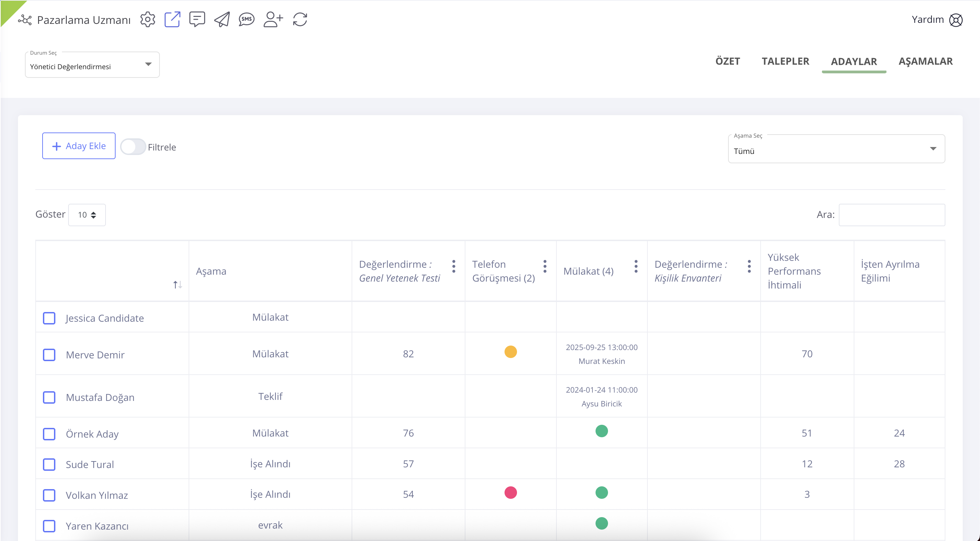980x541 pixels.
Task: Select Volkan Yılmaz row checkbox
Action: click(49, 495)
